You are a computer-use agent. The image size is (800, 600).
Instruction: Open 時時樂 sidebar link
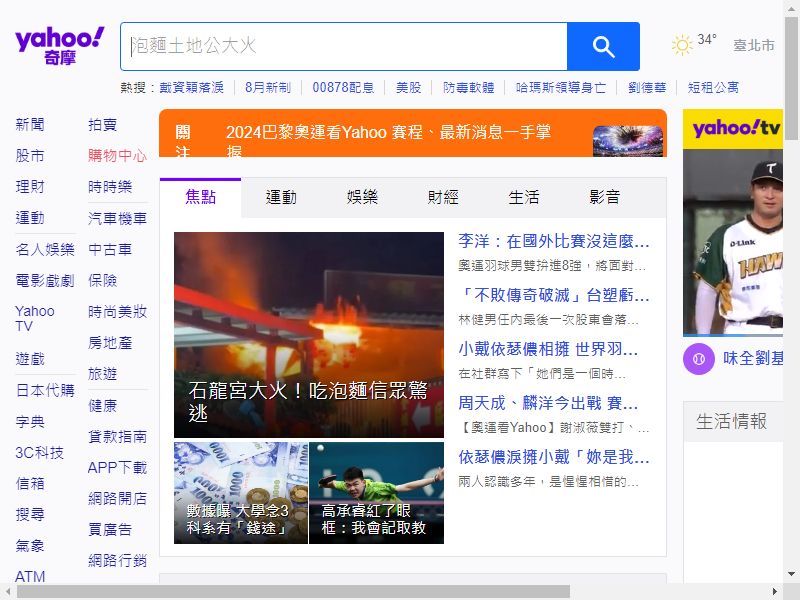(x=110, y=187)
